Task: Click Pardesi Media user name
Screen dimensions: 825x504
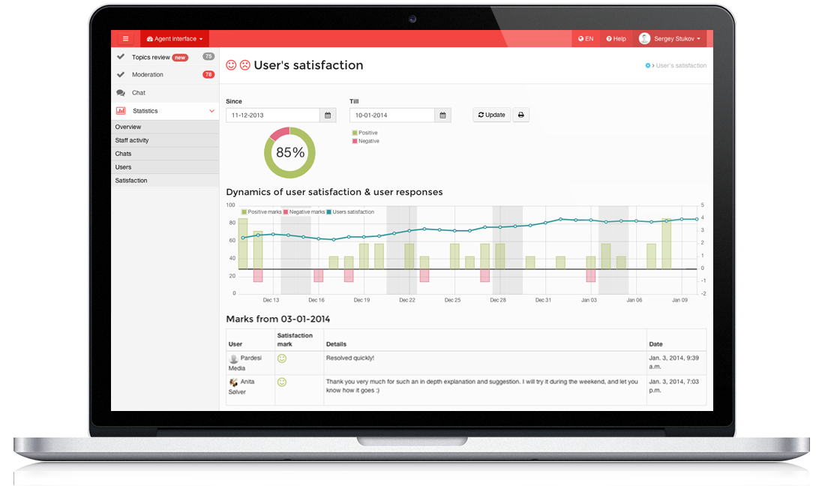Action: pos(245,362)
